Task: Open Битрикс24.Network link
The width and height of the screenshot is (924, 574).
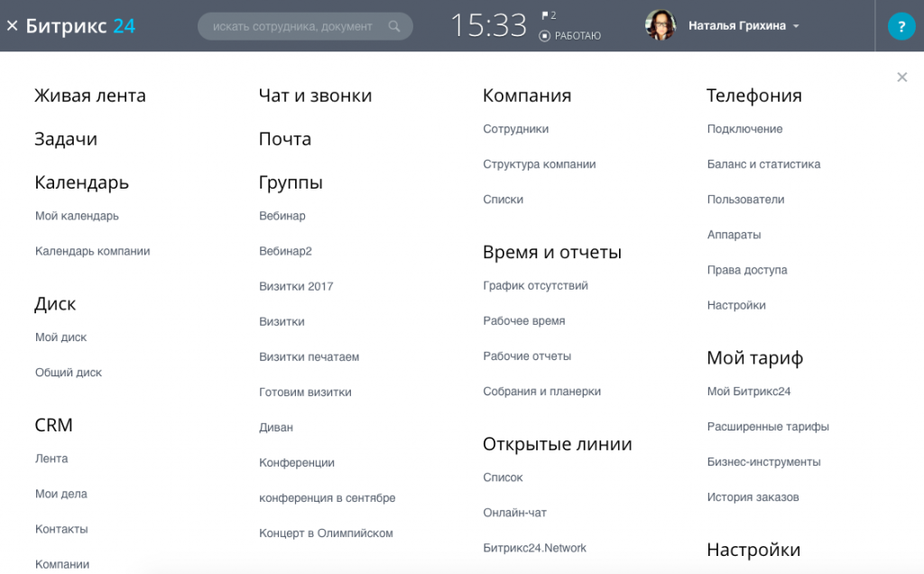Action: (534, 548)
